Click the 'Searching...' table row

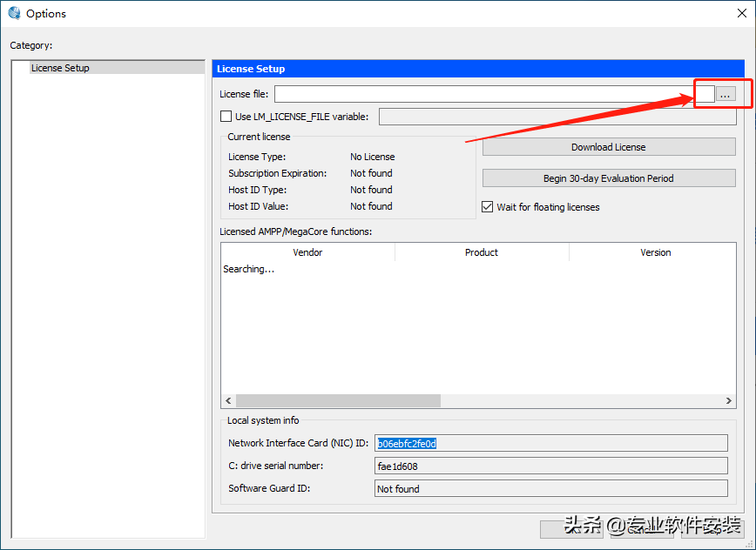point(248,269)
